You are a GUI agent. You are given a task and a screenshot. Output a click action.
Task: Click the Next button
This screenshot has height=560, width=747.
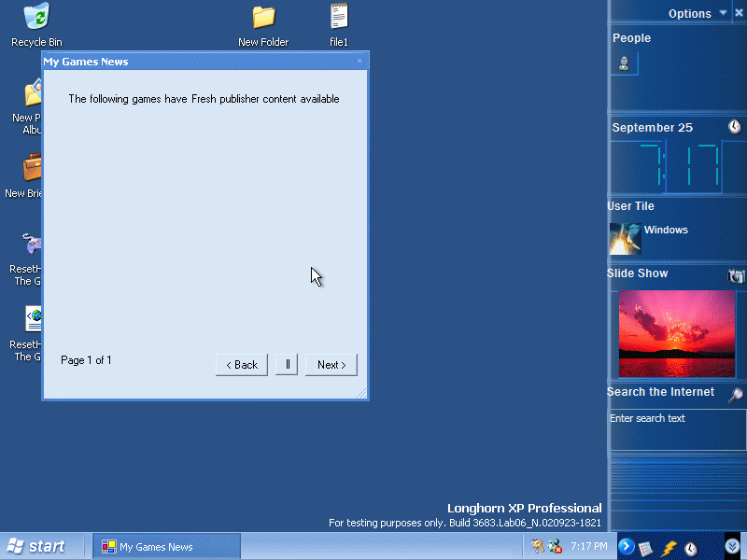point(331,365)
